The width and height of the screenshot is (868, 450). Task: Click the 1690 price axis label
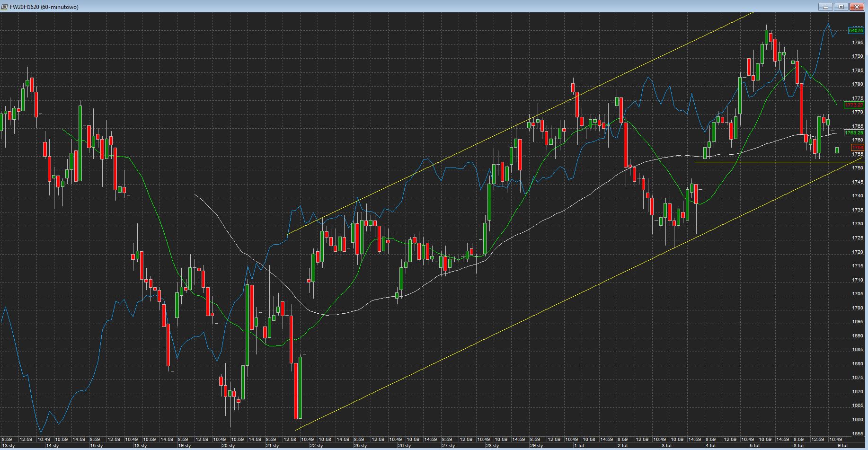pos(858,336)
